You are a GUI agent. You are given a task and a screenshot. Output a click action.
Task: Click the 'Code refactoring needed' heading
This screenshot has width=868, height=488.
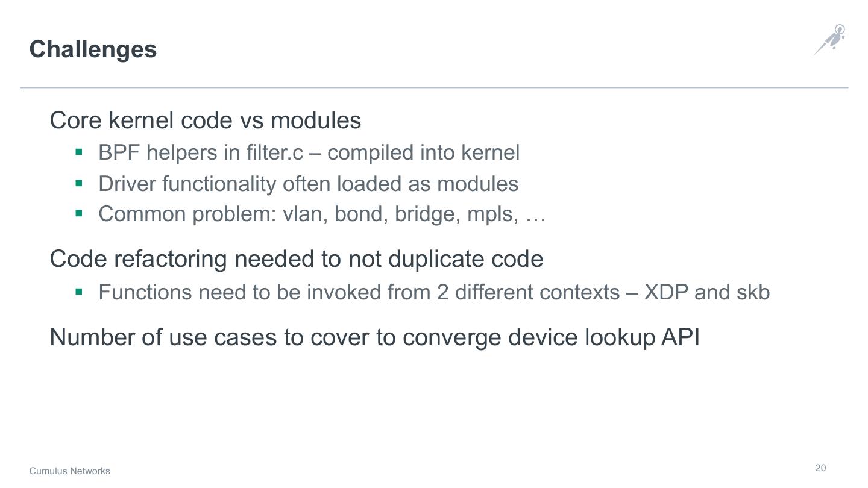click(296, 259)
